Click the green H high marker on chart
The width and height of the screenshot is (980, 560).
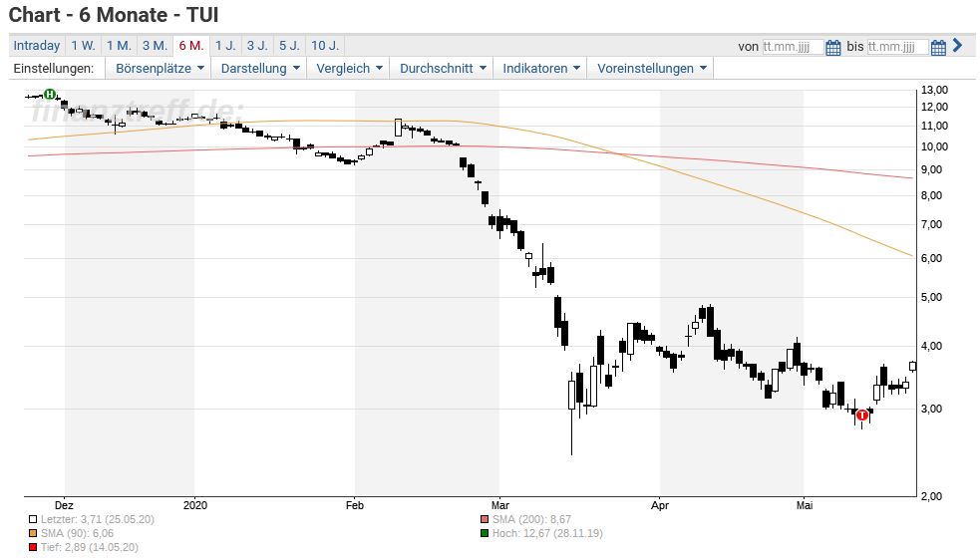tap(50, 95)
